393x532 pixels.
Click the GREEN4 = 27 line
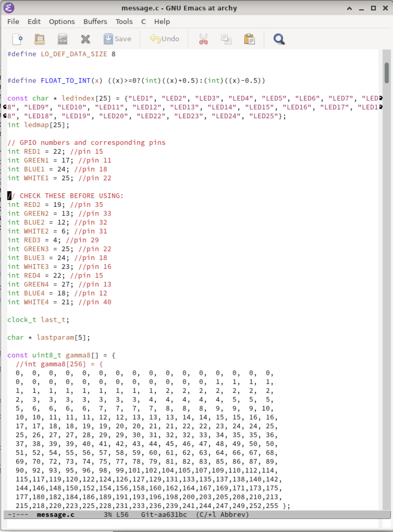[x=59, y=284]
